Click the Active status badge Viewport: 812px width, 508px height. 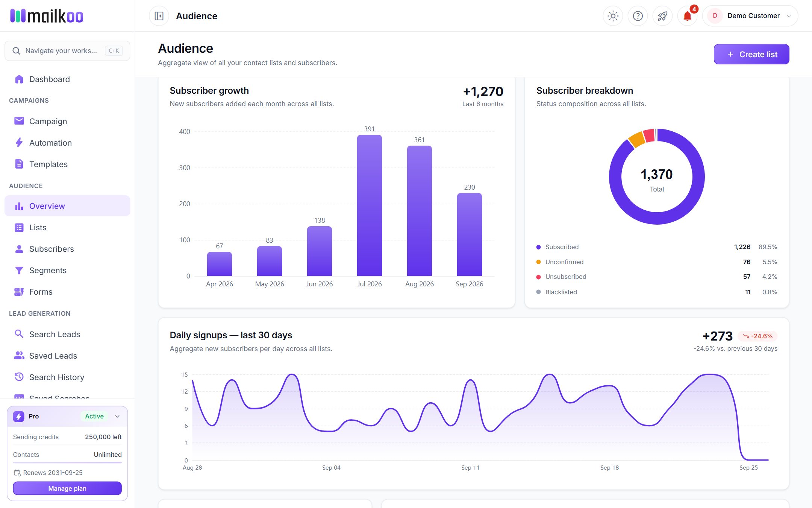click(94, 416)
